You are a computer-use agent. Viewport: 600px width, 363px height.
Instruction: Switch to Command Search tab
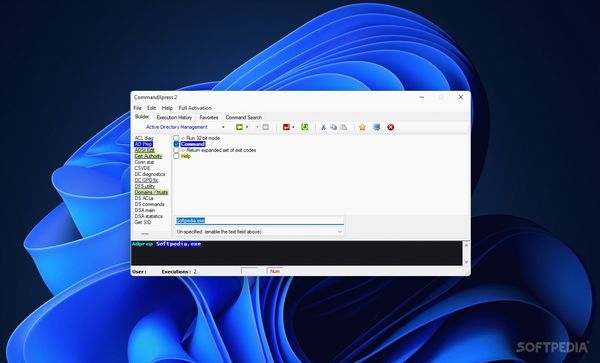pyautogui.click(x=244, y=117)
